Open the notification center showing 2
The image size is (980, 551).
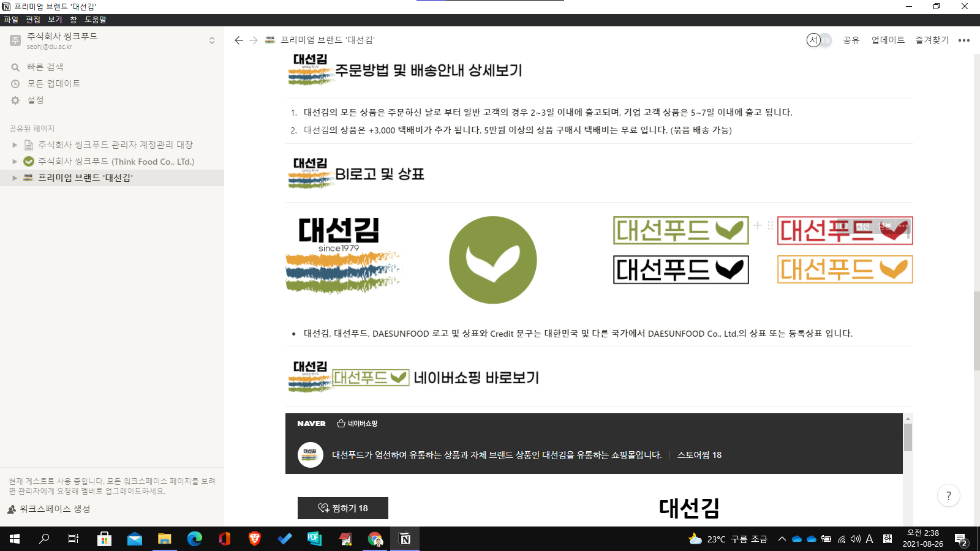pyautogui.click(x=960, y=539)
